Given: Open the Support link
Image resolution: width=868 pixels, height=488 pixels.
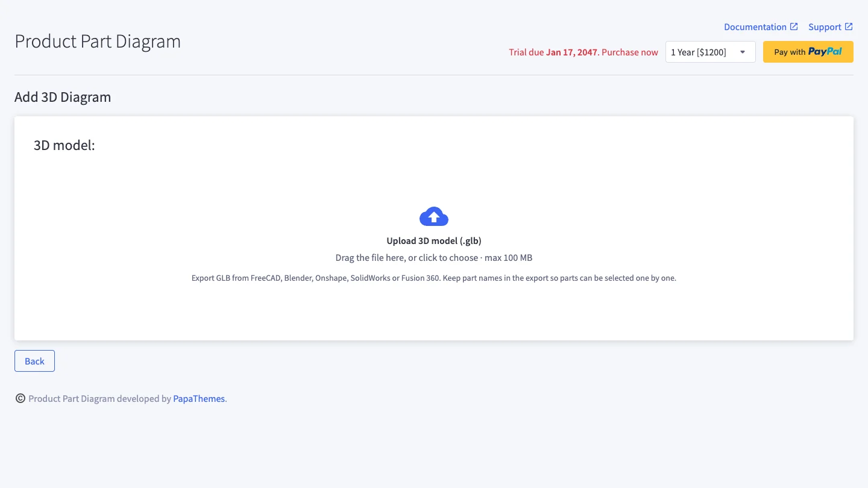Looking at the screenshot, I should tap(831, 27).
